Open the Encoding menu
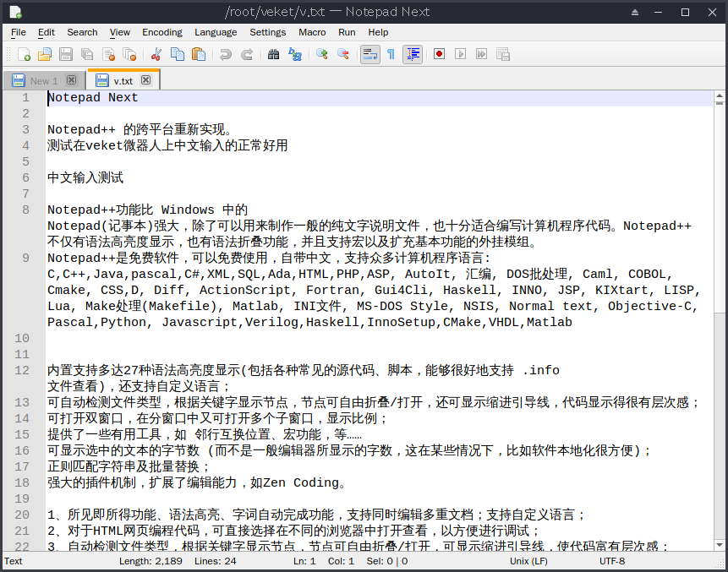The width and height of the screenshot is (728, 572). [162, 32]
